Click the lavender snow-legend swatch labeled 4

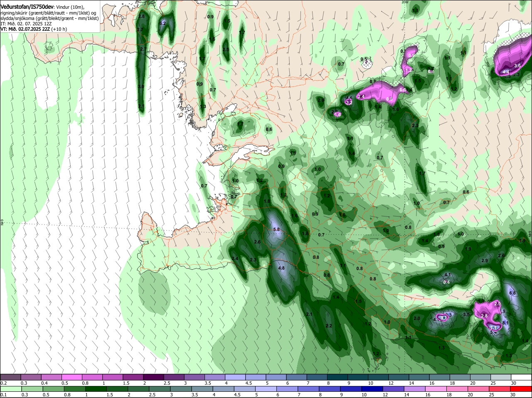click(235, 377)
